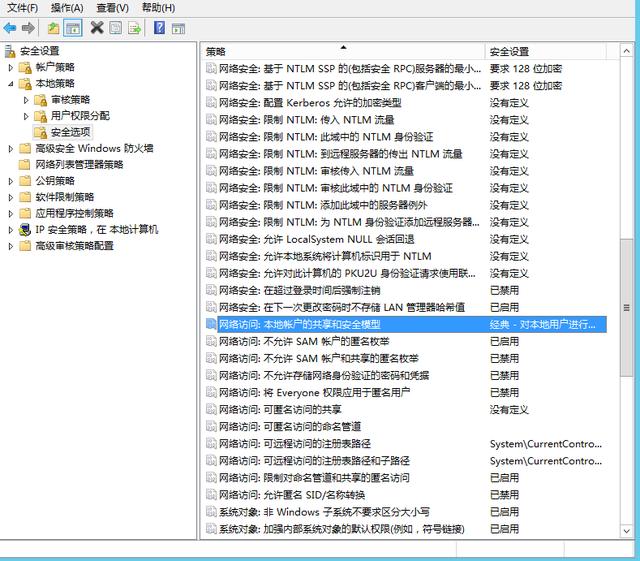Screen dimensions: 640x561
Task: Click the Up one level folder icon
Action: (x=53, y=28)
